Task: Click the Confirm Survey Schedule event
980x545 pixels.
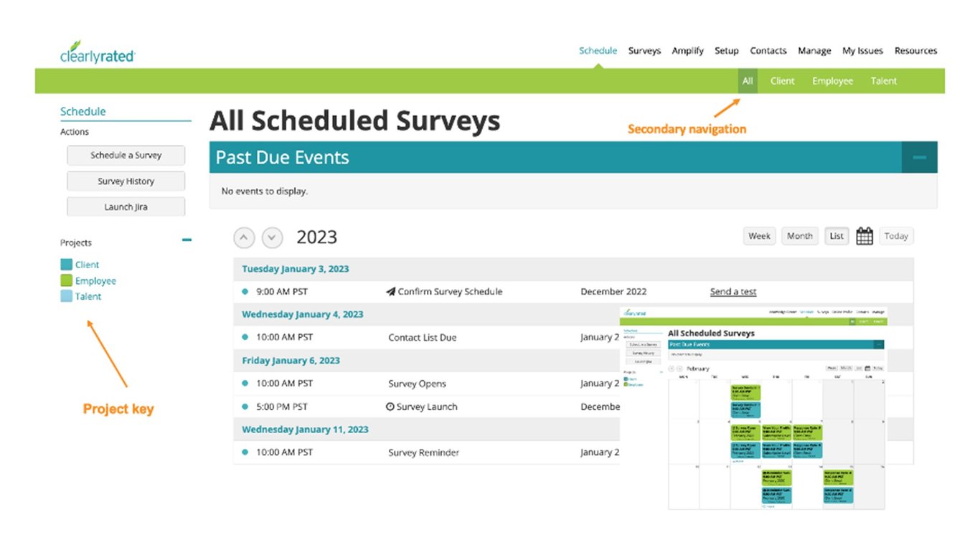Action: 450,292
